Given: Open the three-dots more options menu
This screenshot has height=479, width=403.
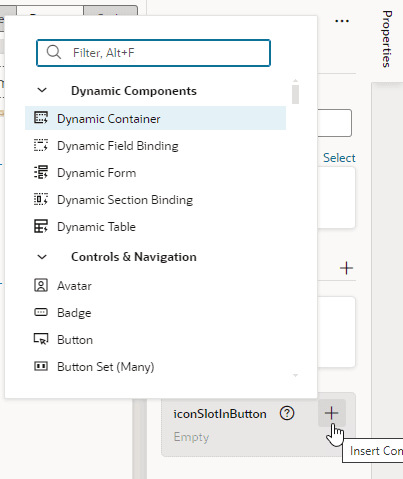Looking at the screenshot, I should click(342, 21).
